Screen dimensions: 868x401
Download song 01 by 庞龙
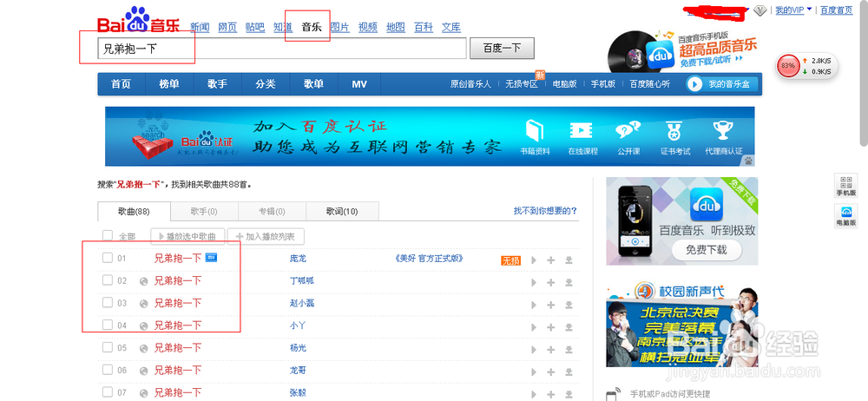(568, 260)
